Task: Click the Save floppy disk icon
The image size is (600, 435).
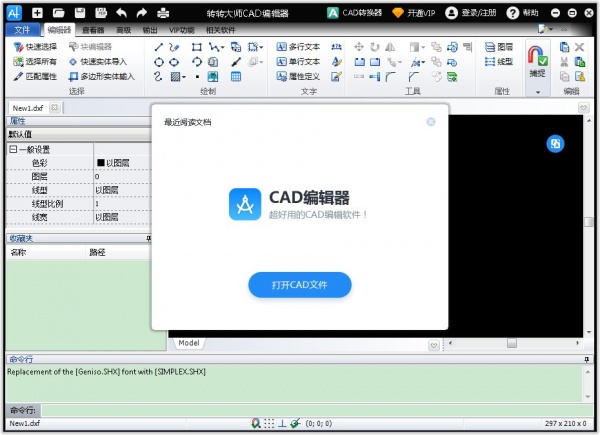Action: 80,13
